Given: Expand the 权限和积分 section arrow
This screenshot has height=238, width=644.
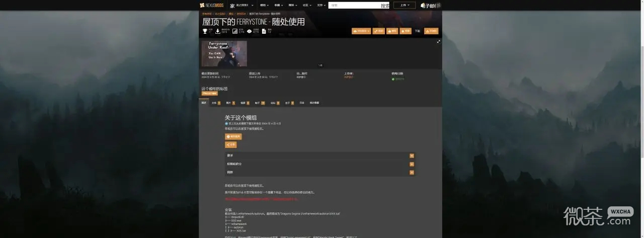Looking at the screenshot, I should [x=412, y=164].
